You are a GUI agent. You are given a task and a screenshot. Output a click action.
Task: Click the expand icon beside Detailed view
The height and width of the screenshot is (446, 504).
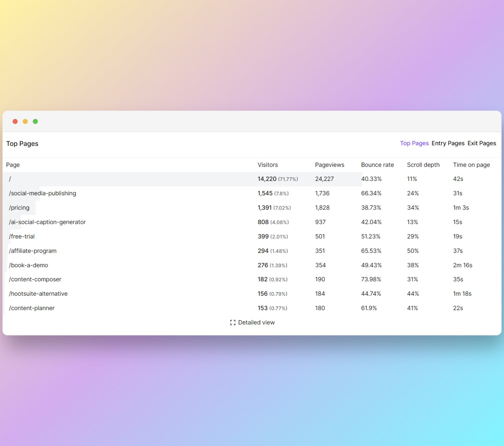click(x=233, y=323)
